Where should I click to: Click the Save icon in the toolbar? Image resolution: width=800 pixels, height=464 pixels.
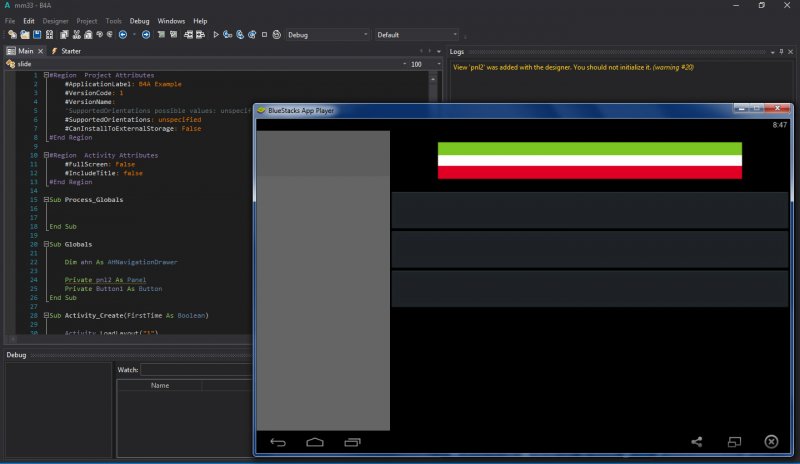point(37,34)
